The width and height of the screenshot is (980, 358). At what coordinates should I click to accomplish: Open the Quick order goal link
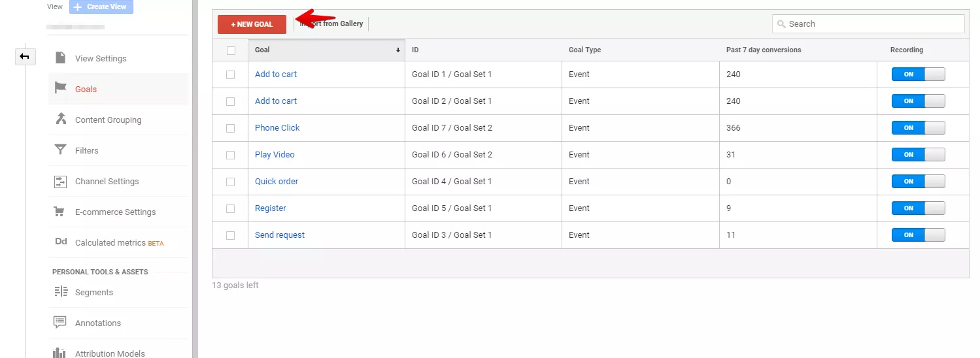pyautogui.click(x=277, y=182)
